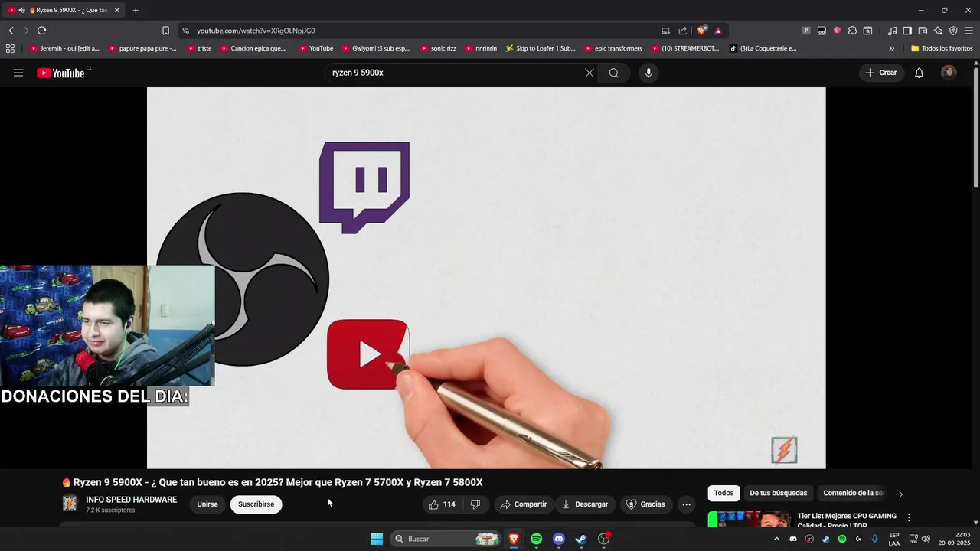Open the Windows Start menu
The height and width of the screenshot is (551, 980).
click(377, 539)
